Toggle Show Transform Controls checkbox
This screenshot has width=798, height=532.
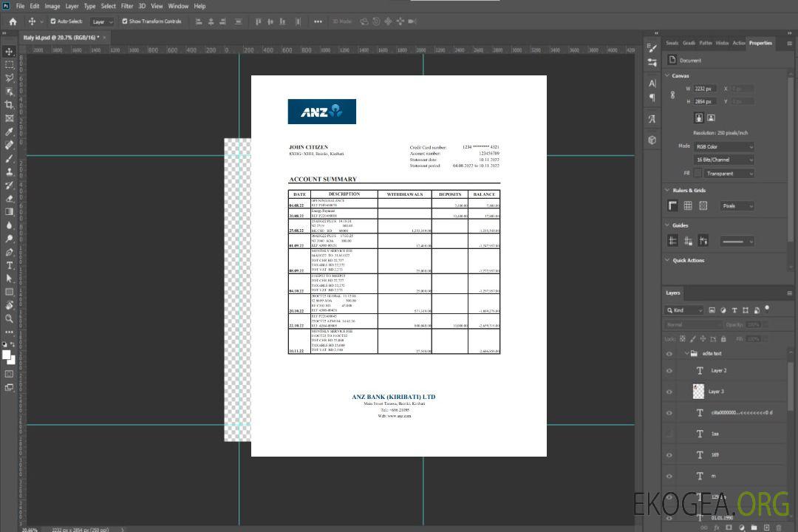pos(125,21)
